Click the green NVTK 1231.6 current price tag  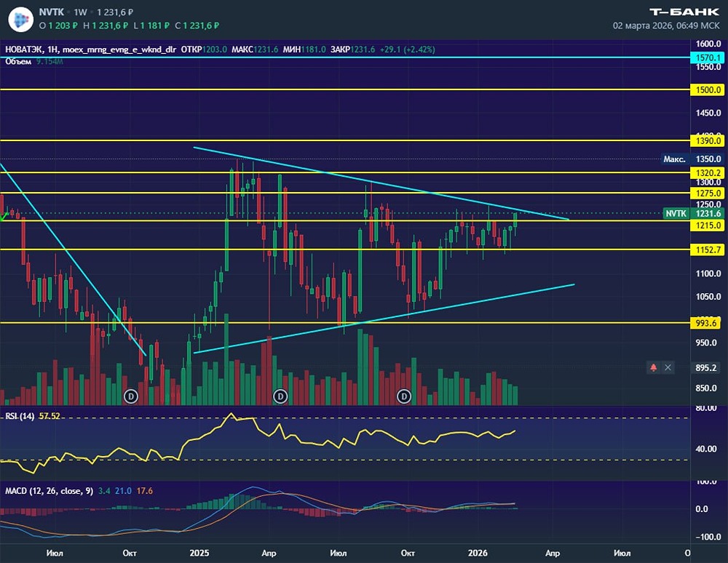(694, 213)
